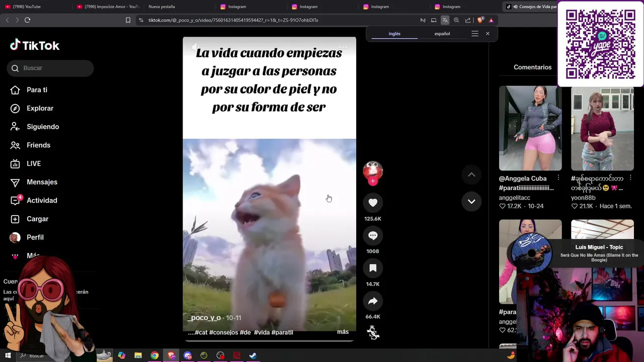Bookmark the video (14.7K saves)
This screenshot has height=362, width=644.
(x=373, y=268)
